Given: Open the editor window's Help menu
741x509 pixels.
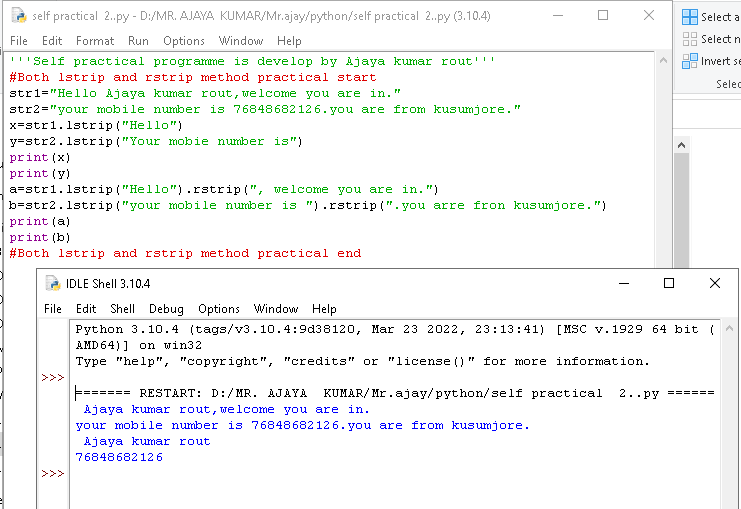Looking at the screenshot, I should [x=289, y=41].
